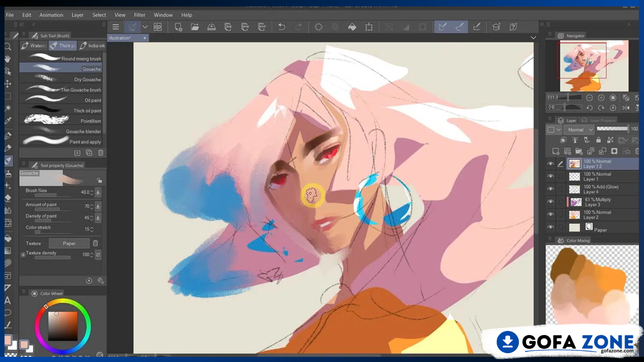Select the Fill bucket tool
Screen dimensions: 644x362
8,239
